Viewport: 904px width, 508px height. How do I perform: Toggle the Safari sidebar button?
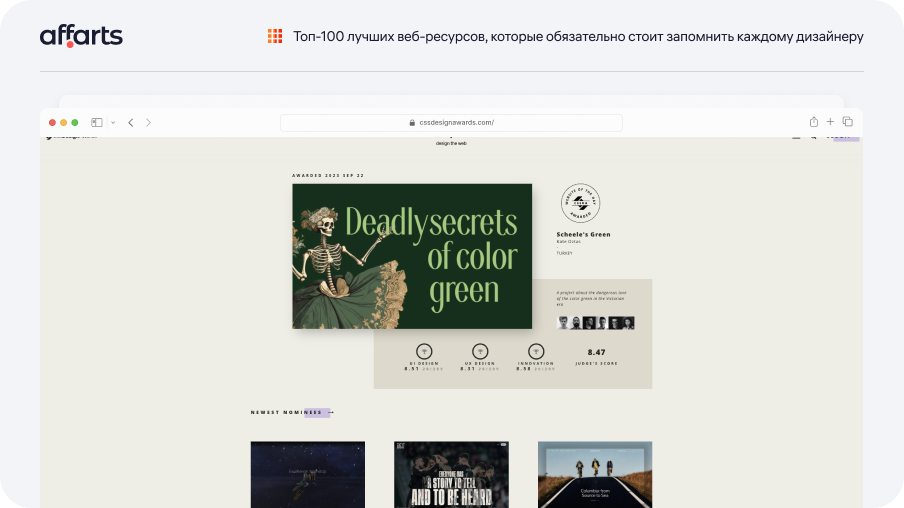(x=97, y=122)
